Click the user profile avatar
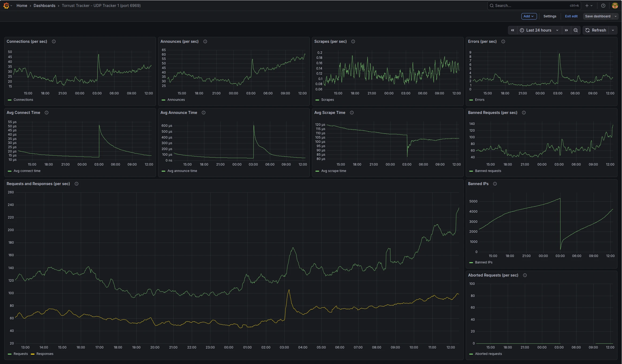The image size is (622, 364). tap(615, 5)
